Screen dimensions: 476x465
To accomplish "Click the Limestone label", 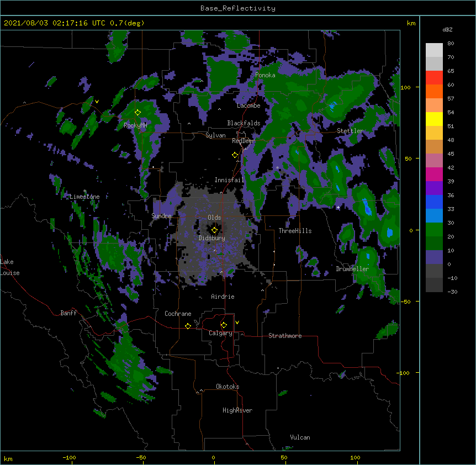I will [84, 197].
